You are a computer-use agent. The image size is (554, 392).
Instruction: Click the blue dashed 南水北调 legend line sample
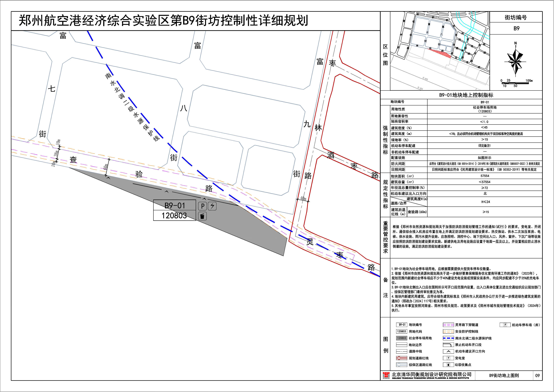448,338
